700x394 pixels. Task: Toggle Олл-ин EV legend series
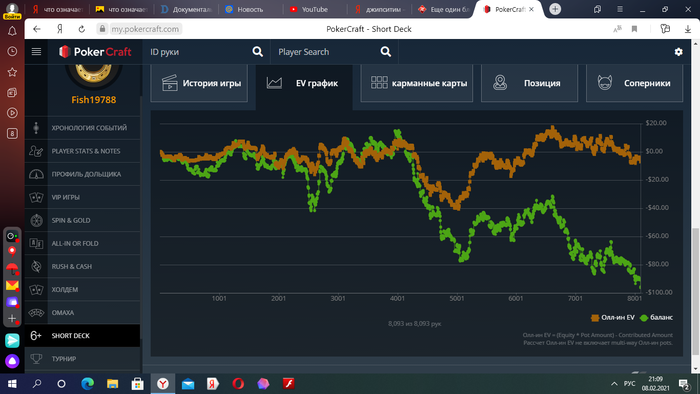pos(612,318)
